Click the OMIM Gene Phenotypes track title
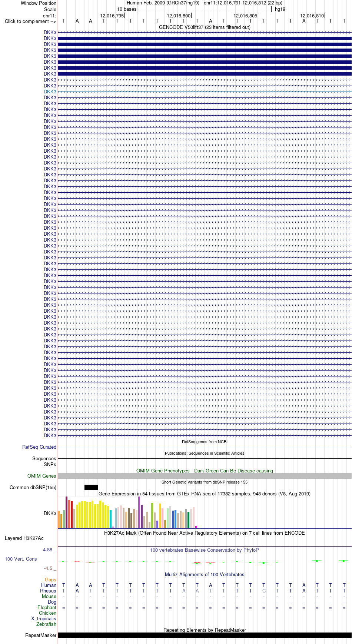Screen dimensions: 352x644 (x=205, y=471)
